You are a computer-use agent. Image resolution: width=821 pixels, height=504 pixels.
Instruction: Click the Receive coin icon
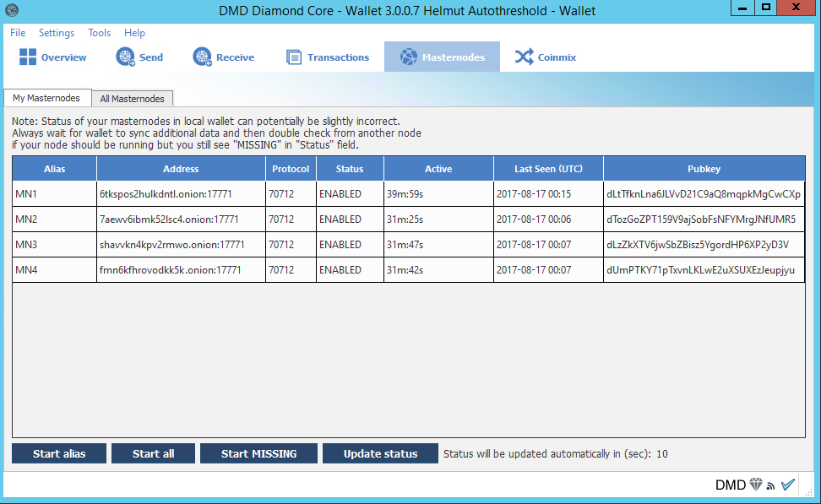click(x=202, y=57)
